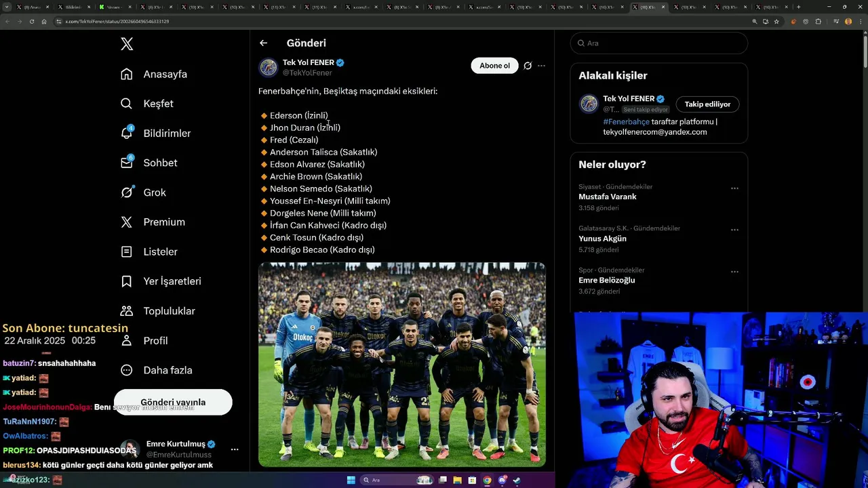This screenshot has height=488, width=868.
Task: Reload the page in the browser
Action: 32,21
